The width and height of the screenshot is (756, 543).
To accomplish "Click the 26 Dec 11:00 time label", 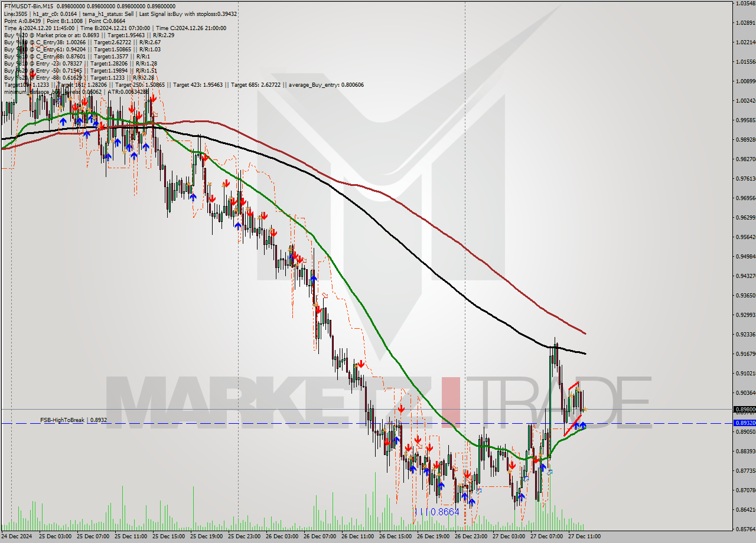I will pos(357,537).
